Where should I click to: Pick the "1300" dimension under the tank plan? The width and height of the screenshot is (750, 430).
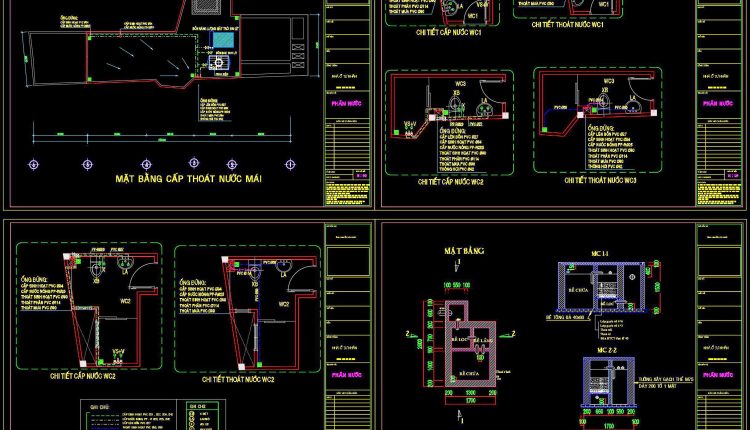pos(470,393)
